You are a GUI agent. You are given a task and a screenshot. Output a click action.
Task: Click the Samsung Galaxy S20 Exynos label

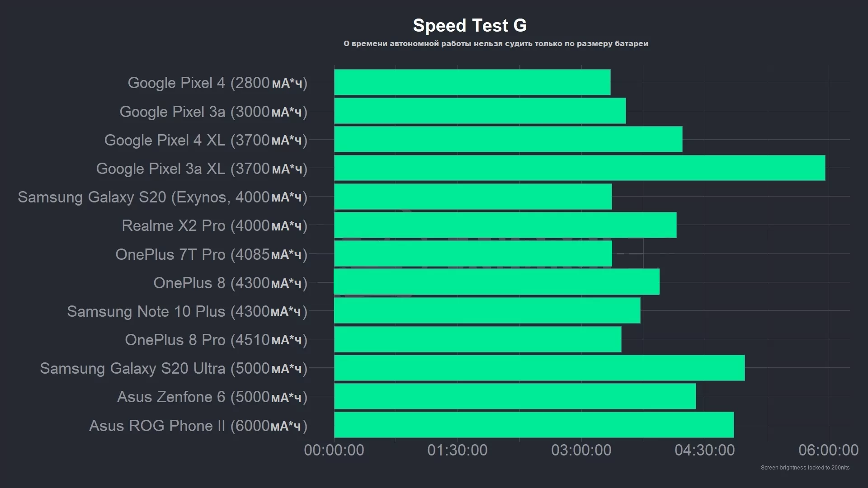(163, 197)
